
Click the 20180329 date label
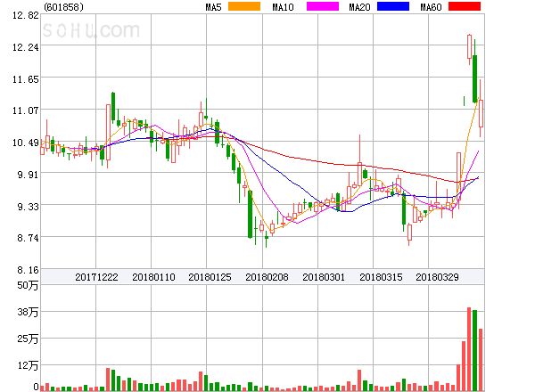click(437, 277)
